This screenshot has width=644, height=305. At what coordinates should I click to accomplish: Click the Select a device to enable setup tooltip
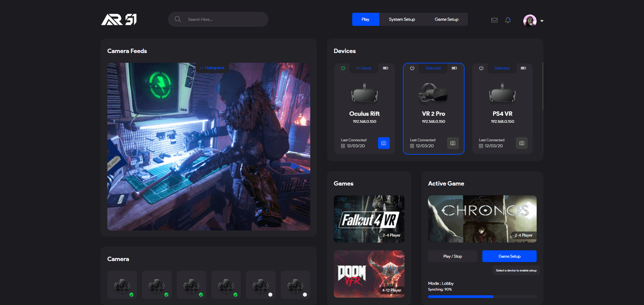pos(516,270)
